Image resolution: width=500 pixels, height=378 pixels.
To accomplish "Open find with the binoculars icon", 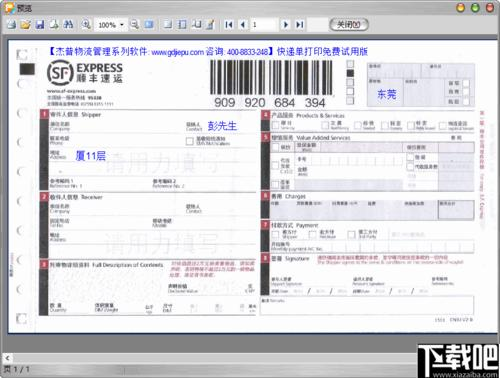I will coord(68,25).
